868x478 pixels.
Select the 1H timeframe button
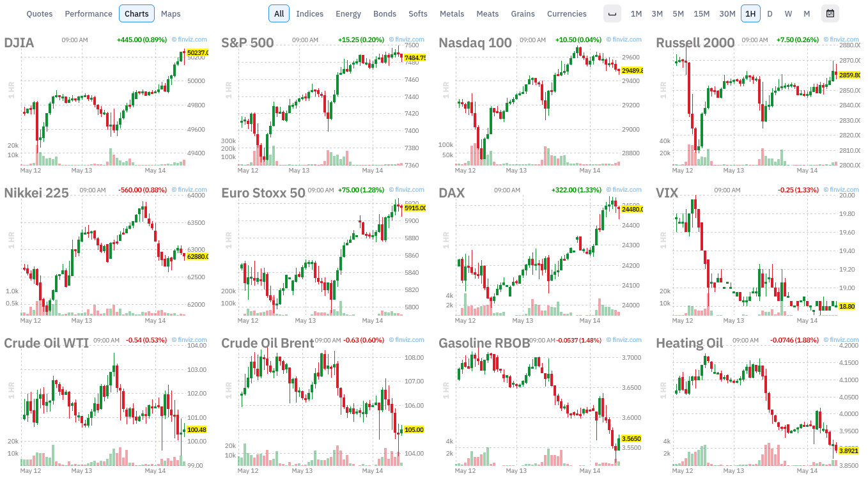click(750, 13)
